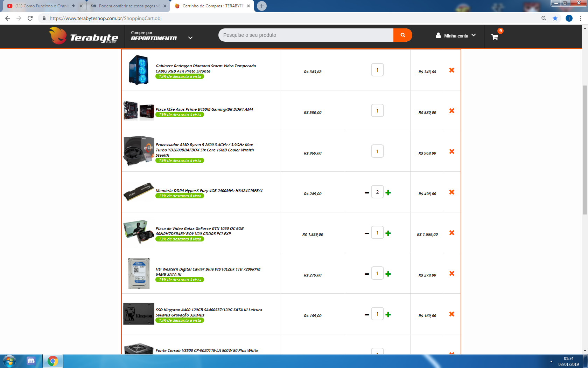The height and width of the screenshot is (368, 588).
Task: Click the Redragon case product thumbnail
Action: tap(139, 70)
